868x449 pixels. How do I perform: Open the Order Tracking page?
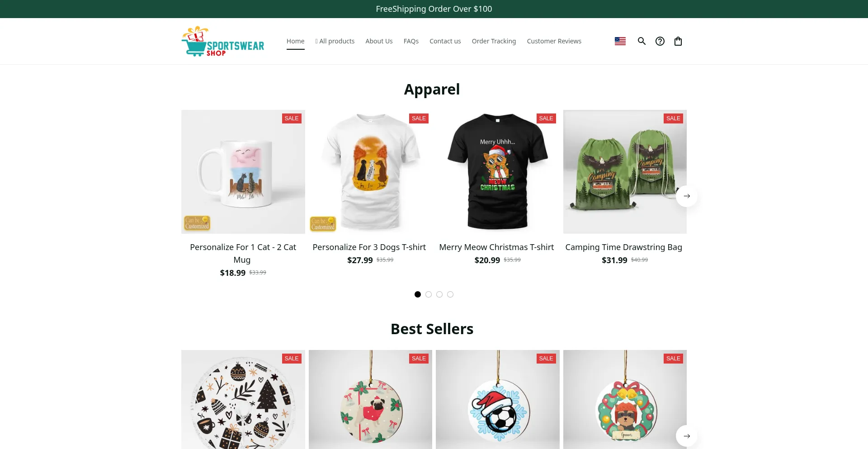coord(494,41)
